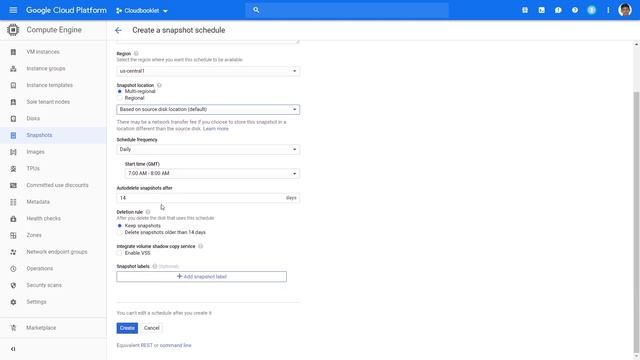
Task: Click the Marketplace cart icon
Action: tap(13, 328)
